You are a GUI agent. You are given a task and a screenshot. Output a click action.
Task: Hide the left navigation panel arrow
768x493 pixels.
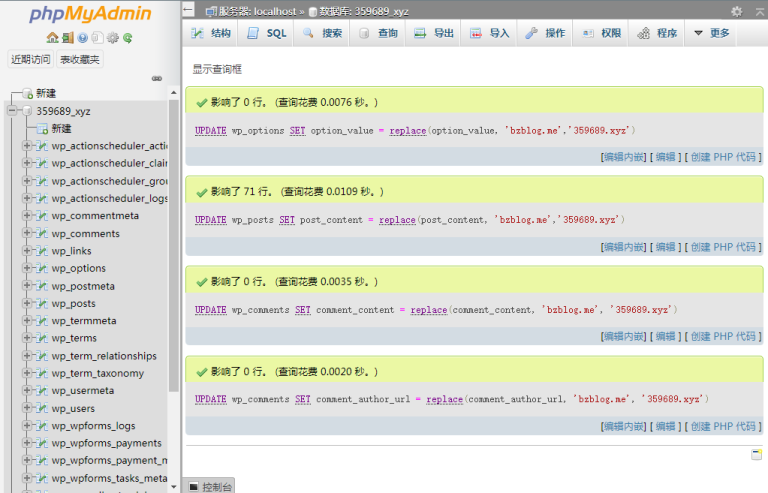[189, 10]
